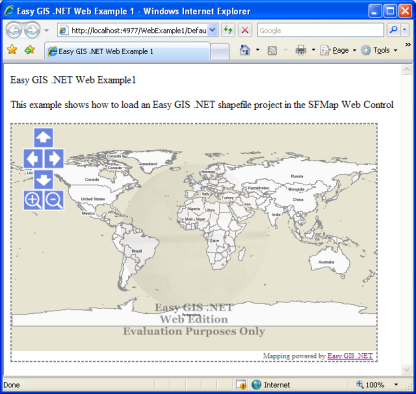Pan the map down with the down arrow

coord(43,180)
